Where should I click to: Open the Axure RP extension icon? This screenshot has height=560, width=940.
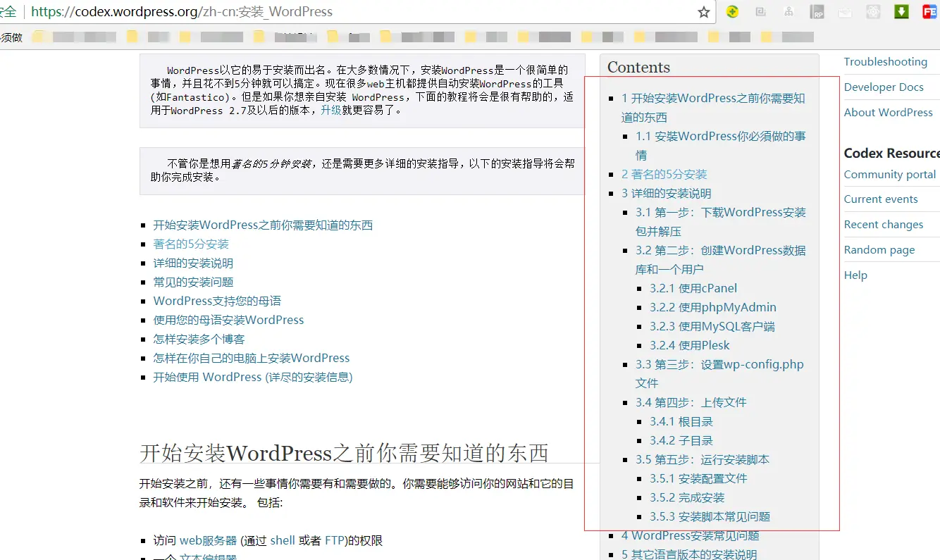(817, 11)
